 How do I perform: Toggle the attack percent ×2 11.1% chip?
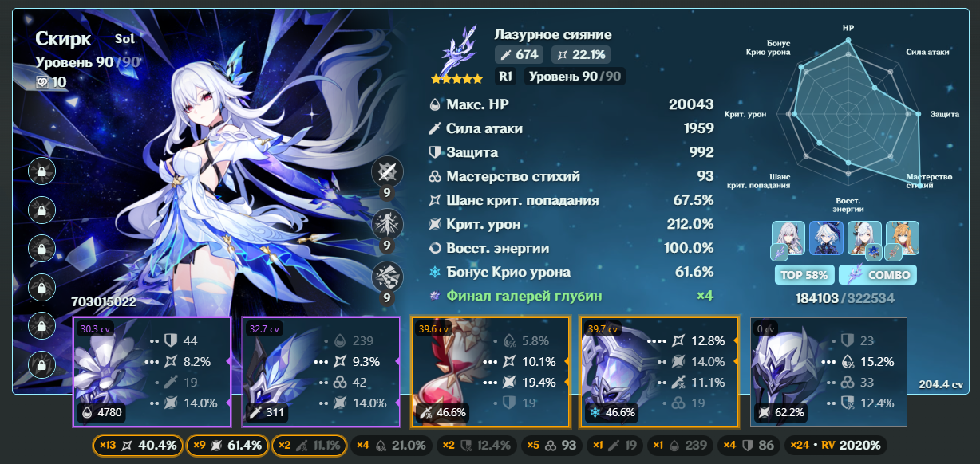[310, 446]
